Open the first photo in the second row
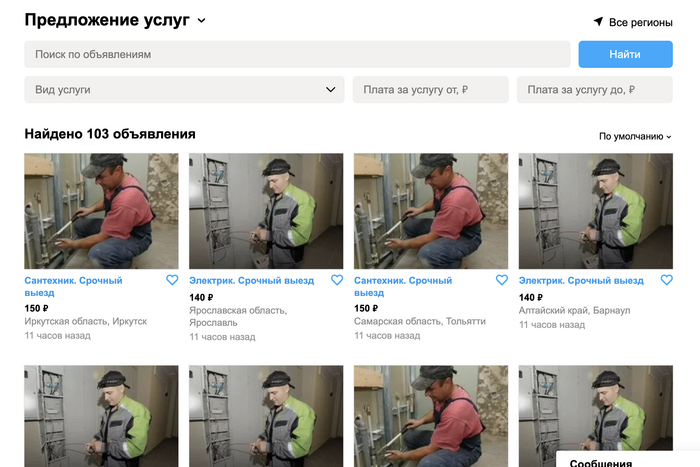 click(101, 415)
